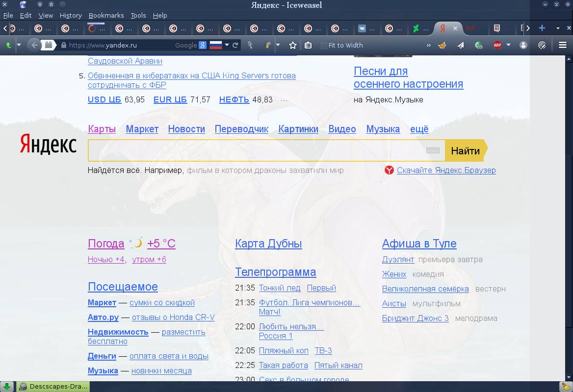Click the brush icon in the bottom-right corner
The width and height of the screenshot is (573, 392).
coord(566,387)
